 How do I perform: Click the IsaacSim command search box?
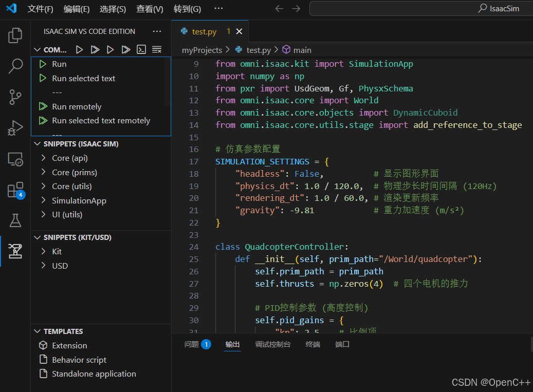[x=421, y=9]
